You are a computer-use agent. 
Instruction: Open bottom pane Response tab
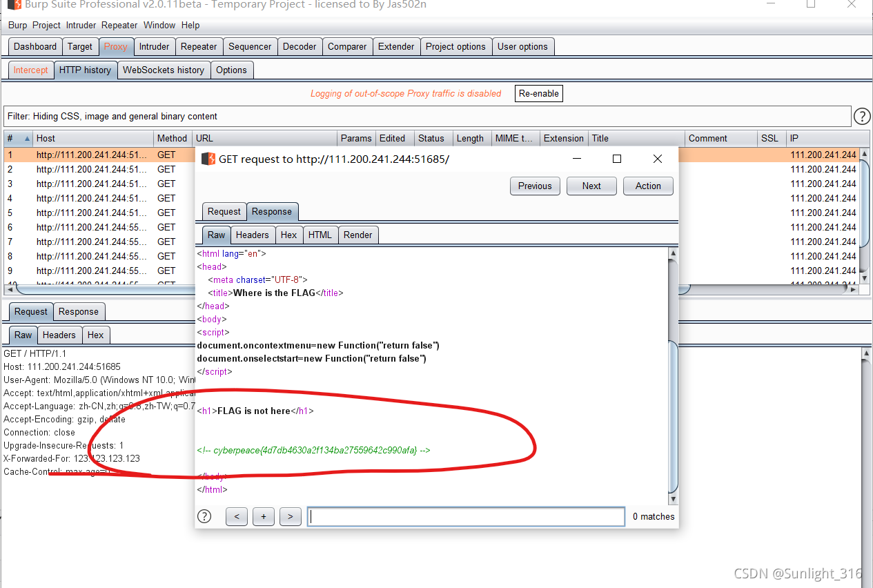tap(79, 311)
